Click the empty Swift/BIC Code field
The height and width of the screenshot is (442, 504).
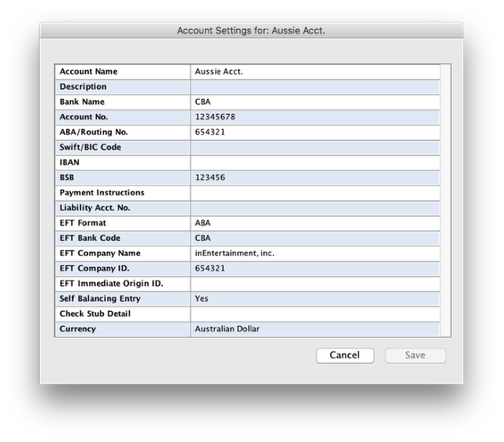(314, 147)
